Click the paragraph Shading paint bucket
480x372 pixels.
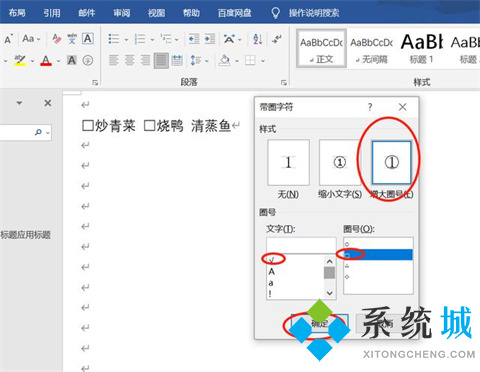click(x=225, y=60)
